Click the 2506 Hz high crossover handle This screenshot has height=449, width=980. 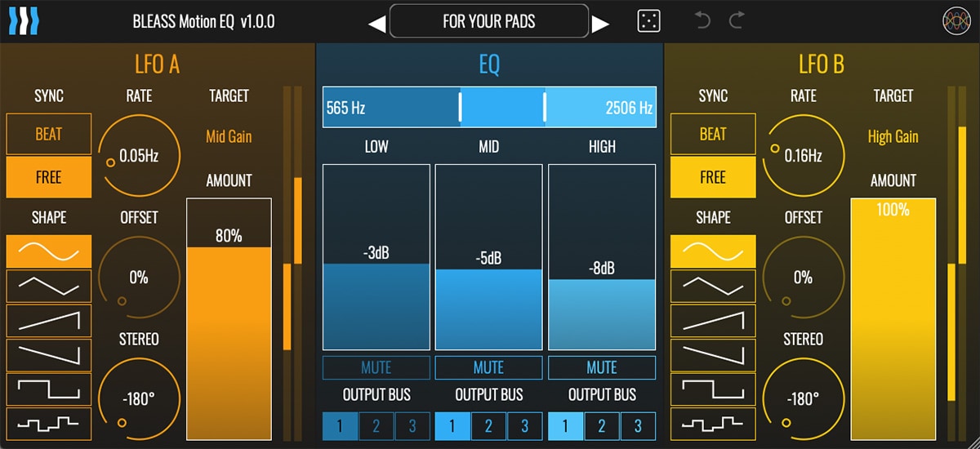544,107
